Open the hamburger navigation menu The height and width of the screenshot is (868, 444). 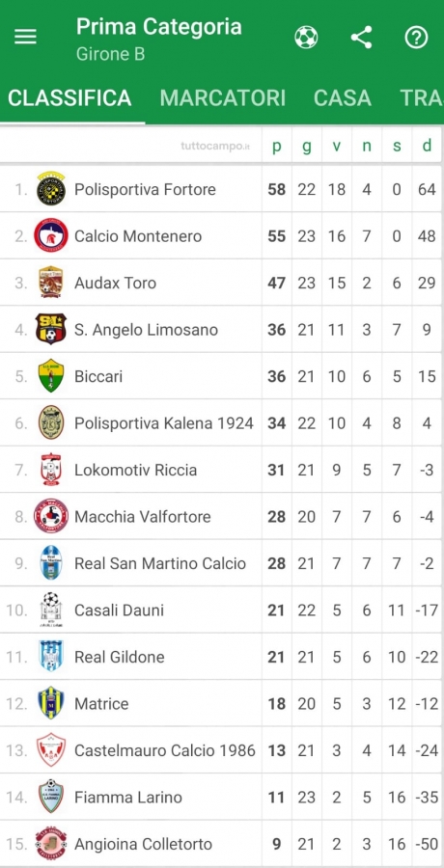pos(25,37)
